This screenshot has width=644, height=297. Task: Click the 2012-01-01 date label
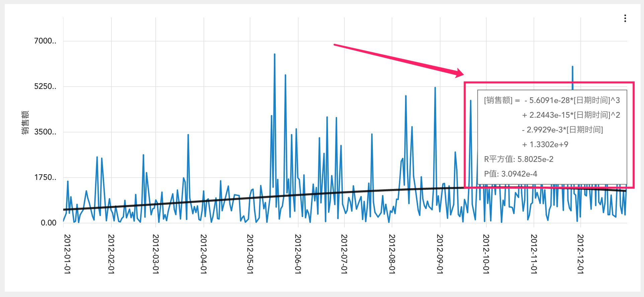[x=67, y=254]
